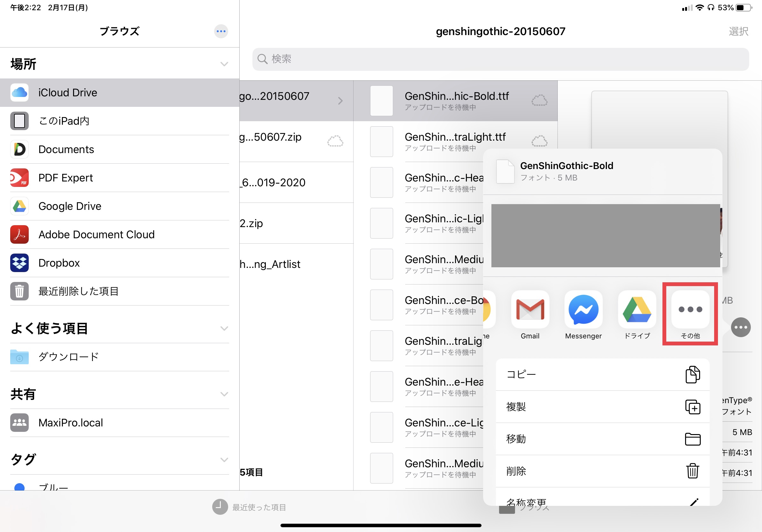Tap the Google Drive share icon
The image size is (762, 532).
tap(637, 309)
